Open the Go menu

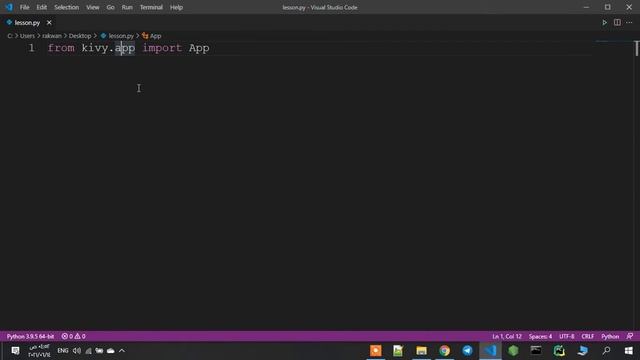pyautogui.click(x=110, y=7)
